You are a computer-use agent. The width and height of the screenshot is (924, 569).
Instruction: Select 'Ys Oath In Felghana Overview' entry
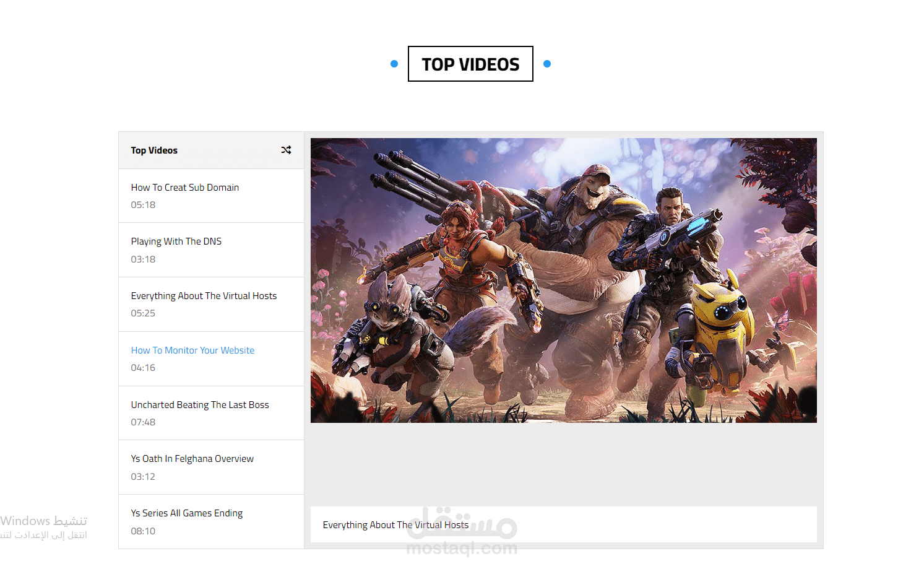coord(192,459)
